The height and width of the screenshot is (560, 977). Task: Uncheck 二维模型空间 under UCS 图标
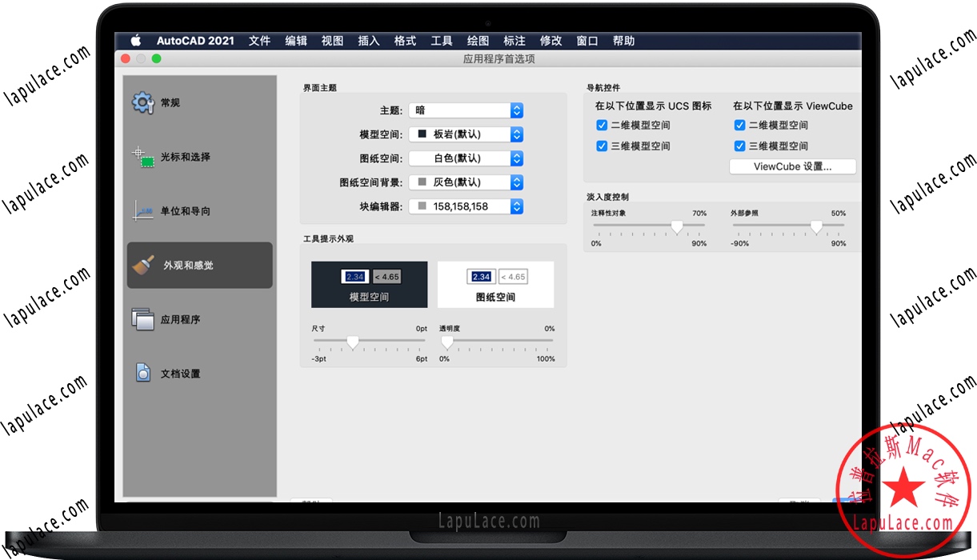(x=602, y=125)
